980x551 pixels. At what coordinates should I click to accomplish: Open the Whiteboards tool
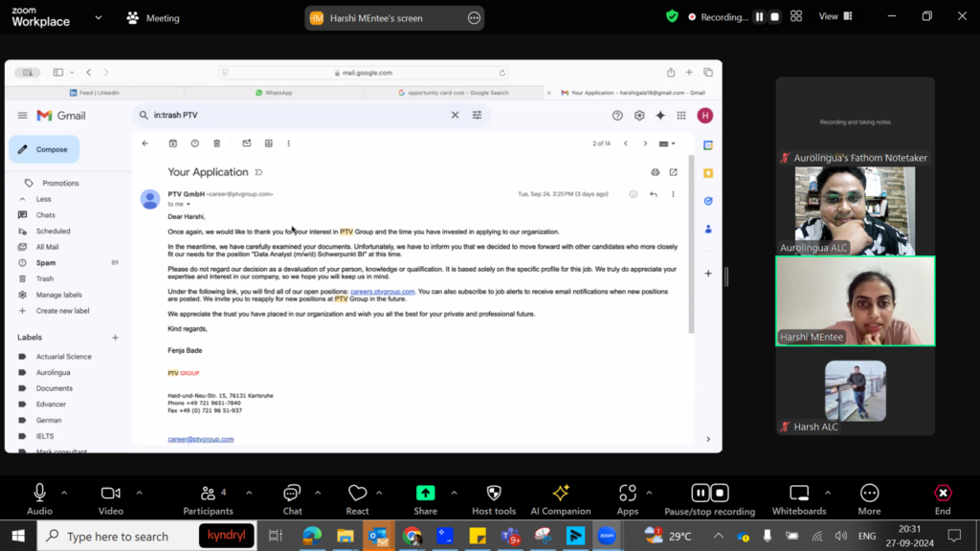pos(798,494)
